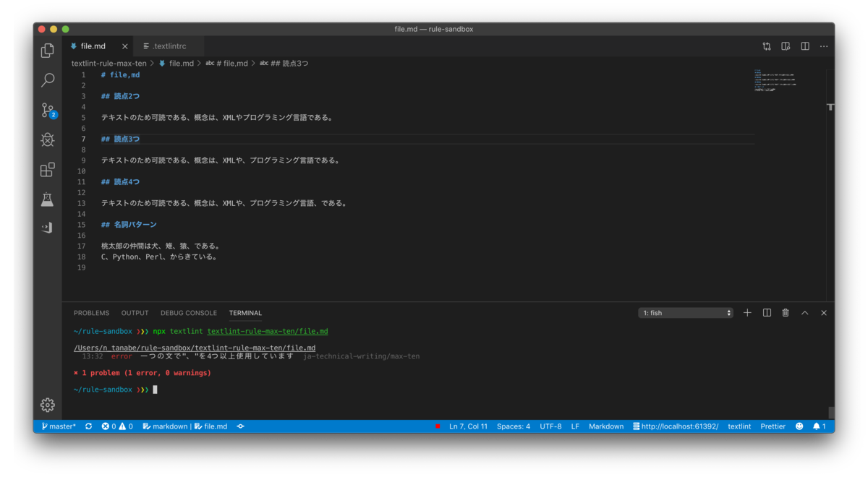Click breadcrumb symbol '# file,md'
Viewport: 868px width, 477px height.
coord(226,64)
